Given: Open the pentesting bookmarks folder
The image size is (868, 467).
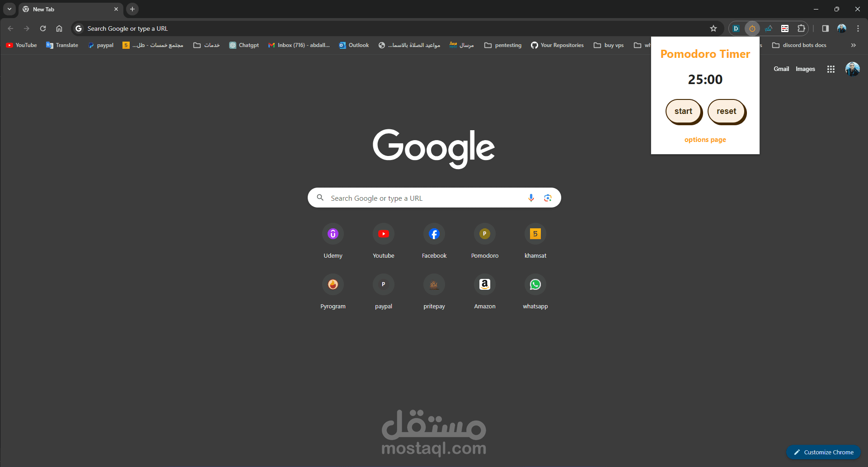Looking at the screenshot, I should 502,45.
